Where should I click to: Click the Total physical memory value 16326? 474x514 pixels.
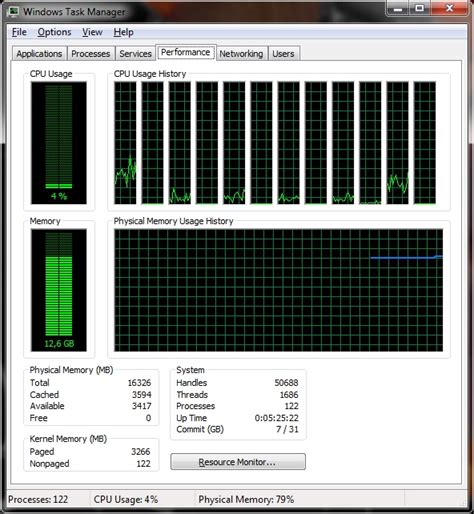tap(139, 383)
